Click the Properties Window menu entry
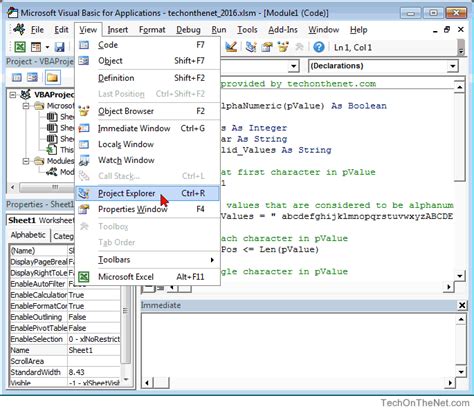474x413 pixels. 148,209
